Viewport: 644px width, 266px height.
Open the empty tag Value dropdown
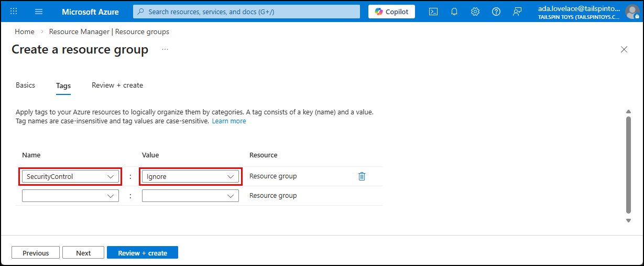[x=190, y=196]
